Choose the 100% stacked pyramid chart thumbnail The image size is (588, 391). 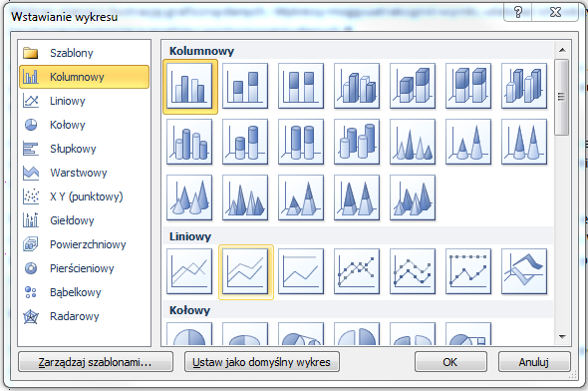pyautogui.click(x=357, y=197)
